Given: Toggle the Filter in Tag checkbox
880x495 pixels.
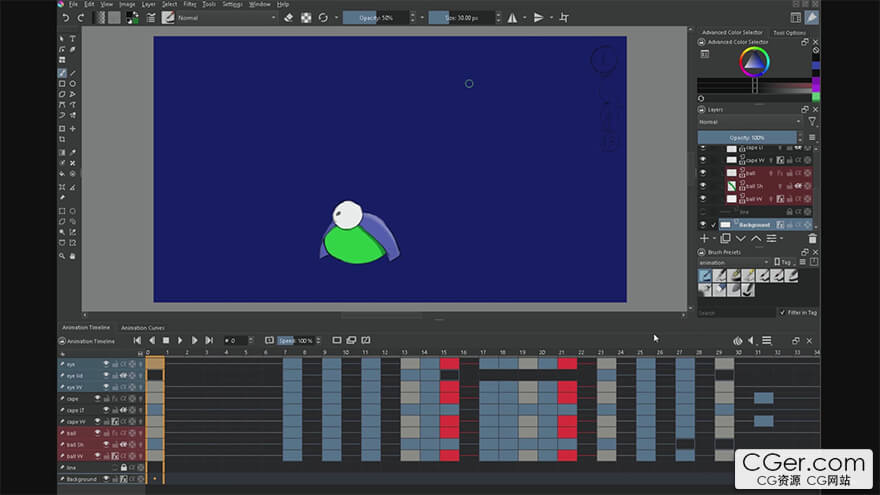Looking at the screenshot, I should pos(782,313).
